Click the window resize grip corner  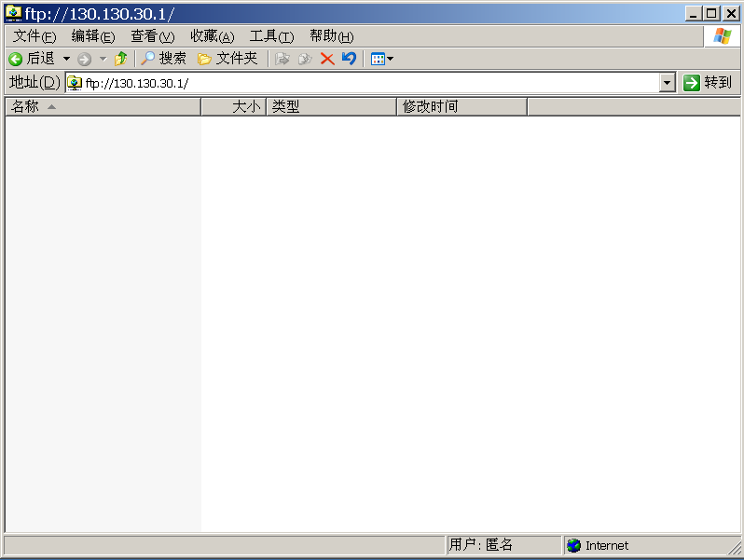pyautogui.click(x=735, y=548)
